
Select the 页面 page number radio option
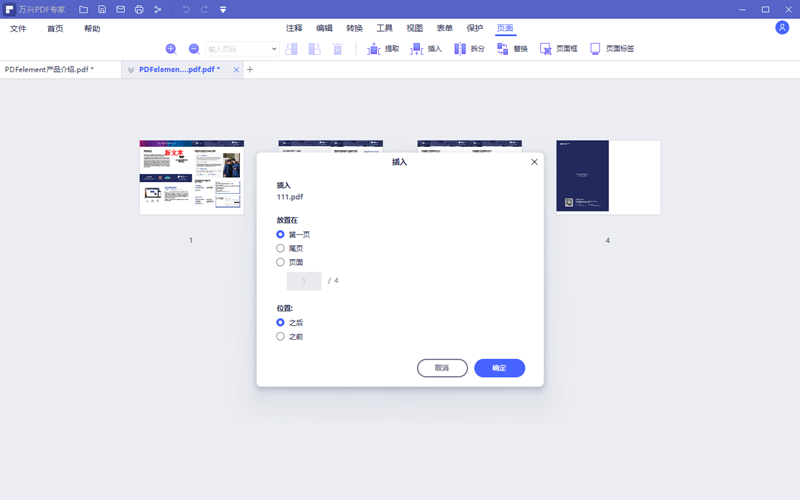point(281,262)
